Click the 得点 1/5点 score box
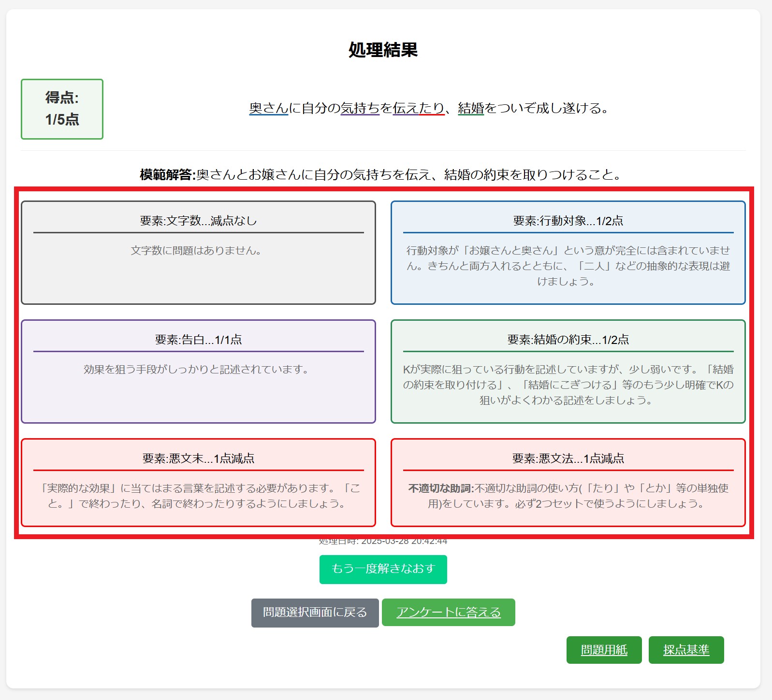The image size is (772, 700). 62,109
